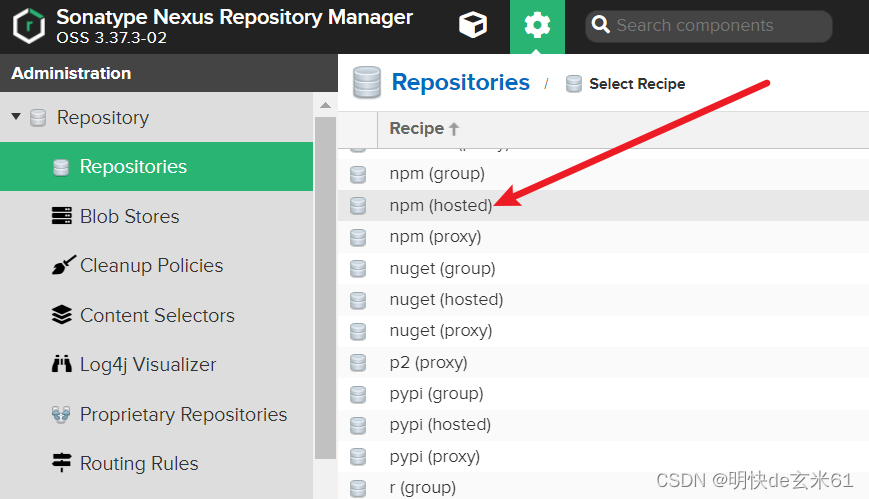Collapse the Repository tree node
Screen dimensions: 869x499
click(16, 116)
